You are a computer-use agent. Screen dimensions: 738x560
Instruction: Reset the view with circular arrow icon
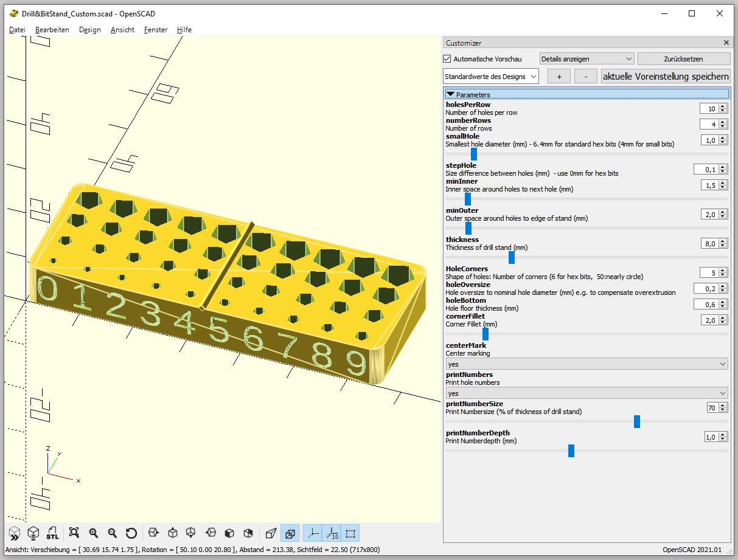tap(131, 533)
